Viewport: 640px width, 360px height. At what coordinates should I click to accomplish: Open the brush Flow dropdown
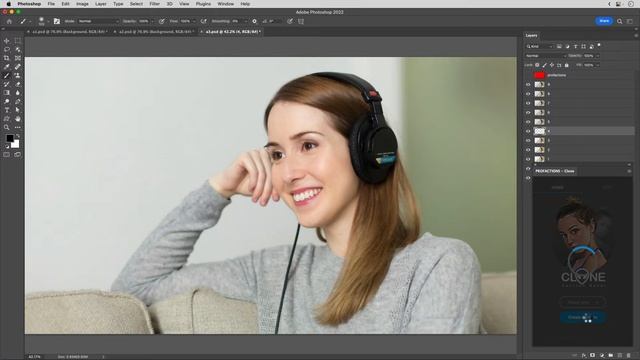point(194,21)
